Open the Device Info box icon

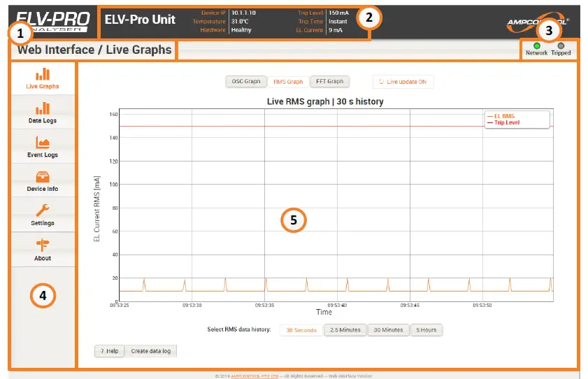point(43,176)
